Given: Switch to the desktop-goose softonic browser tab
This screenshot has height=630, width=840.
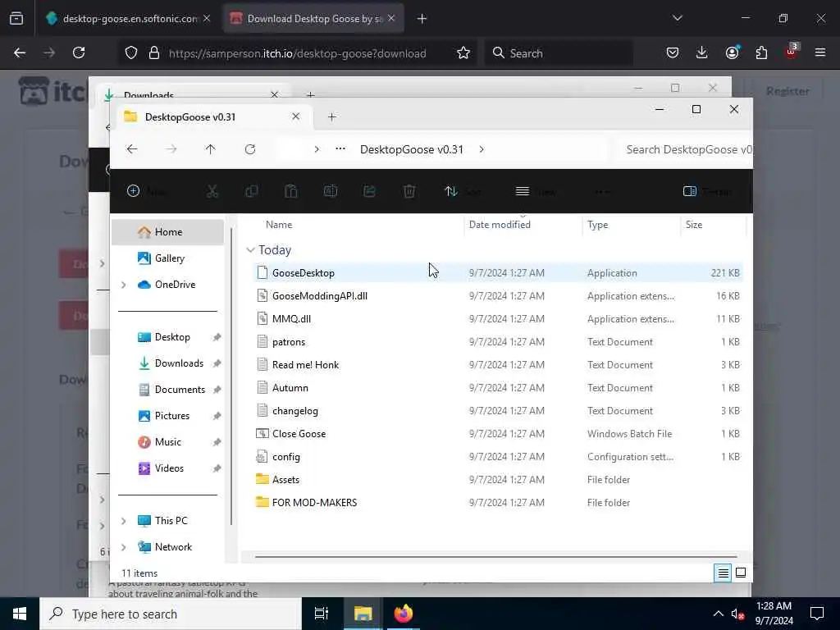Looking at the screenshot, I should 129,19.
